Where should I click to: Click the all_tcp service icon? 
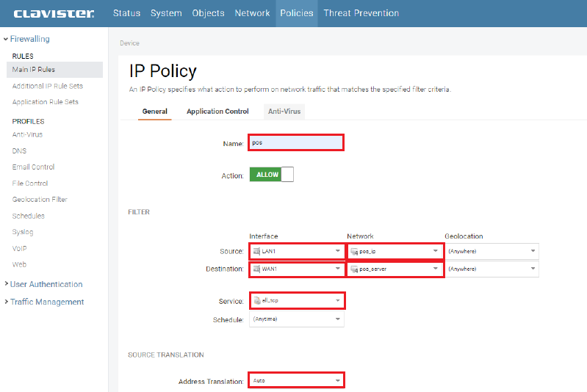click(256, 300)
